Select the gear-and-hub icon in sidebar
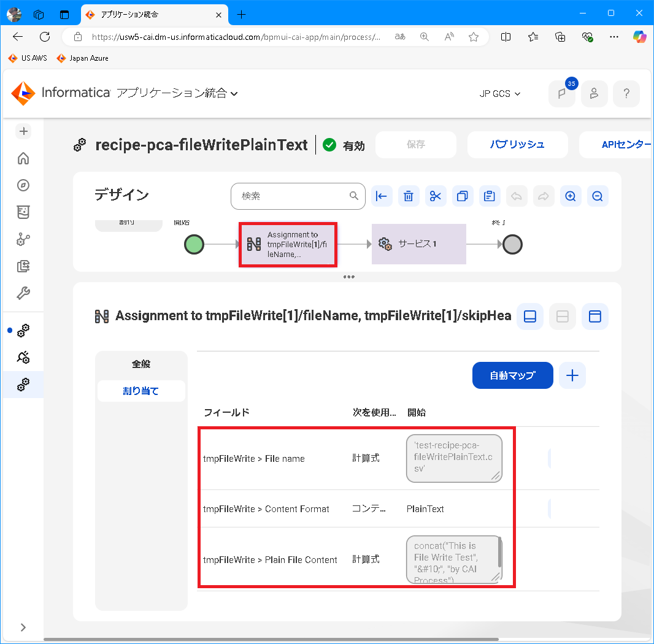Screen dimensions: 654x644 click(23, 358)
